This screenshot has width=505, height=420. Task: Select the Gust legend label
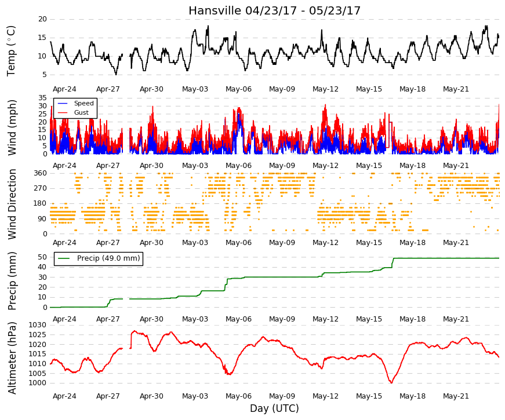point(81,112)
